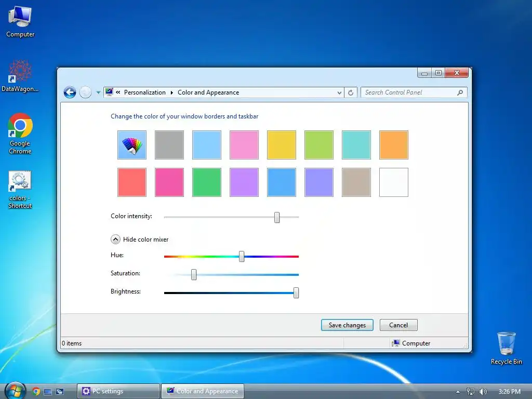Image resolution: width=532 pixels, height=399 pixels.
Task: Maximize the Color and Appearance window
Action: [438, 73]
